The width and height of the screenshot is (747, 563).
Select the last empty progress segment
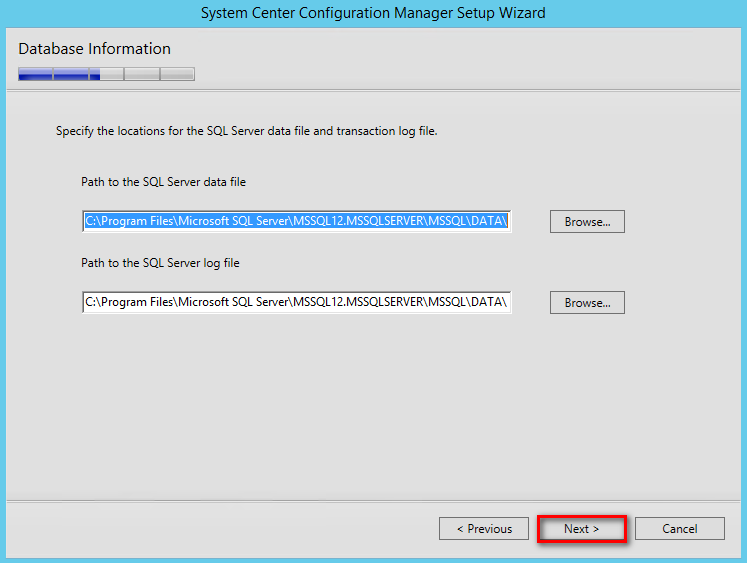tap(177, 74)
